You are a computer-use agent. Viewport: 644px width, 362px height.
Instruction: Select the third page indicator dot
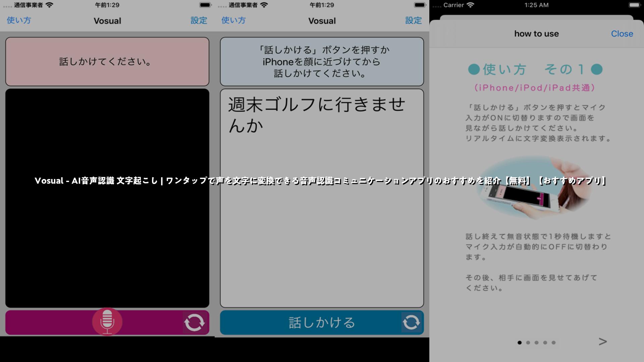[x=536, y=343]
